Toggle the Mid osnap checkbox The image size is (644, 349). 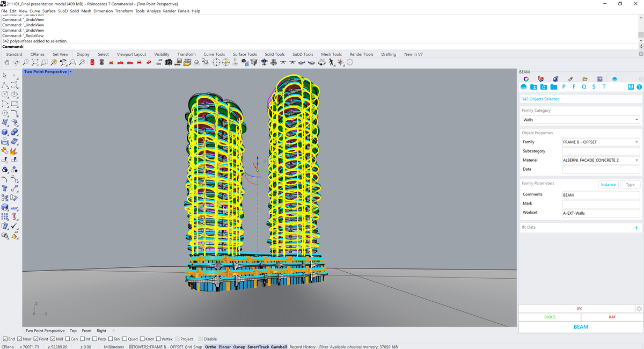(x=52, y=339)
